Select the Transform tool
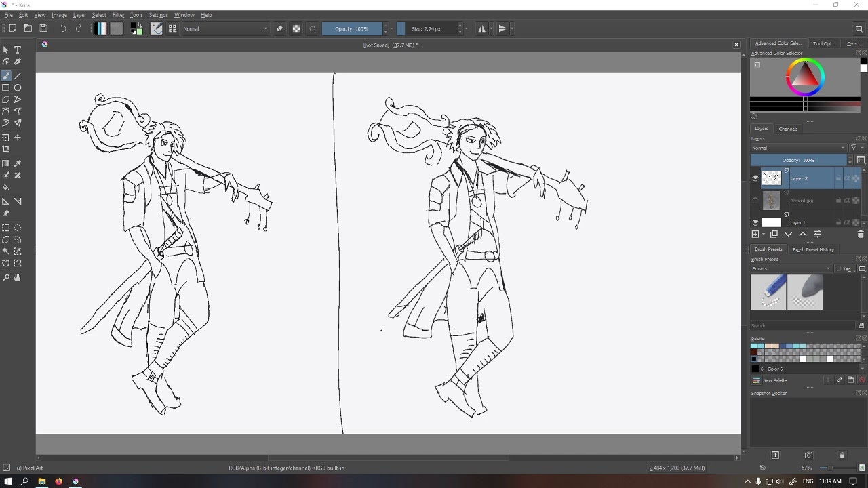868x488 pixels. click(6, 138)
